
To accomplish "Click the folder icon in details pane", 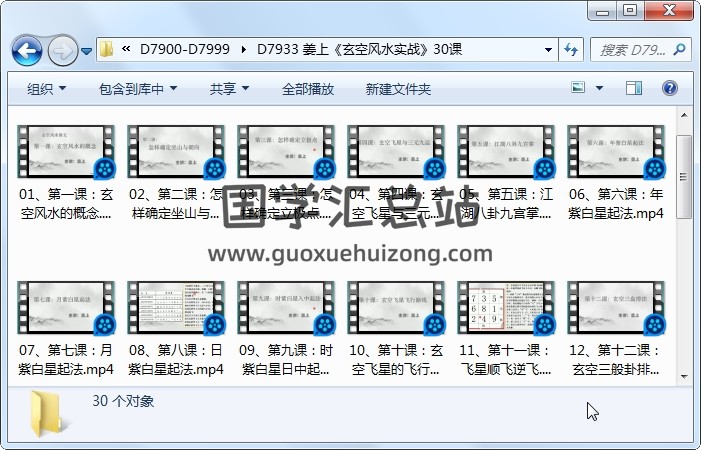I will [x=46, y=414].
